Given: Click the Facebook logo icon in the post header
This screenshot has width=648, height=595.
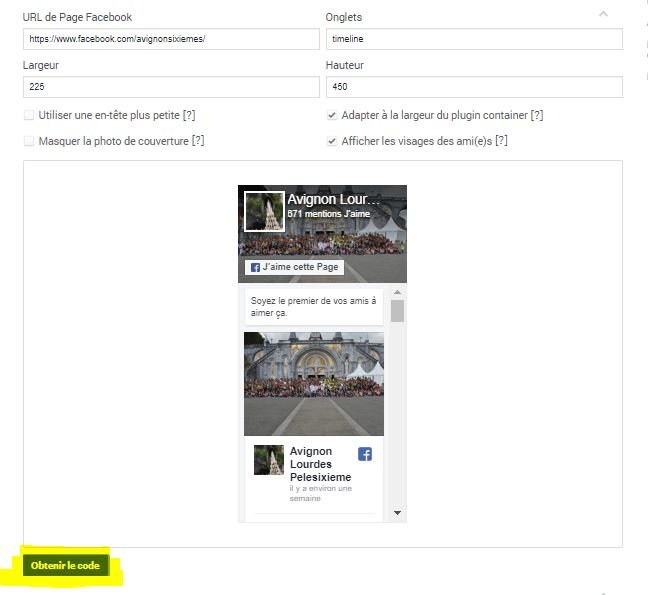Looking at the screenshot, I should pos(364,454).
